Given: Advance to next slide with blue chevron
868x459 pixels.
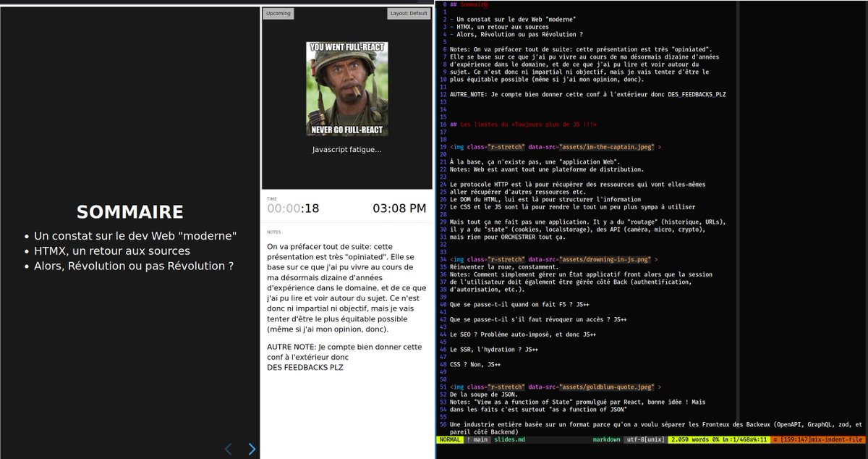Looking at the screenshot, I should (x=252, y=449).
